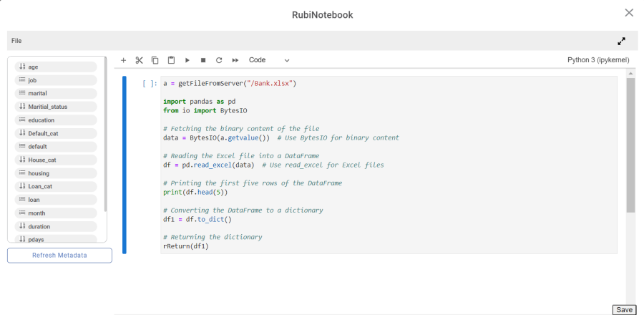
Task: Click the rReturn(df1) line
Action: (x=186, y=247)
